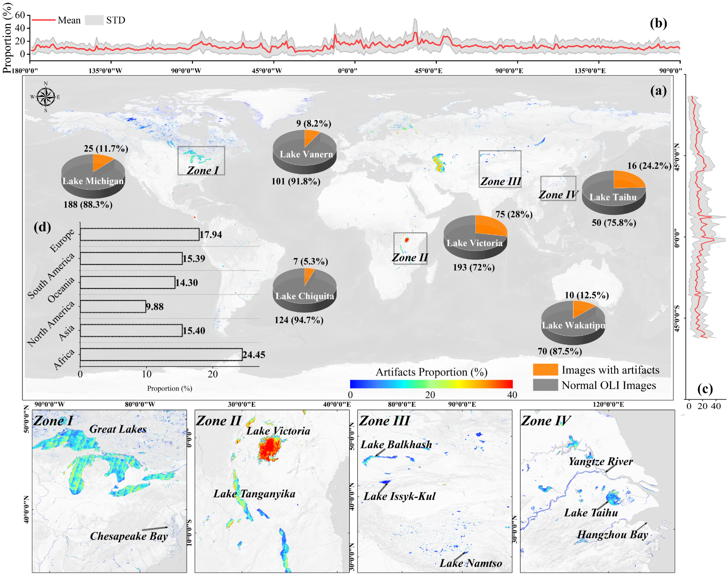Select the Lake Wakatipu pie chart
This screenshot has height=574, width=728.
point(573,322)
